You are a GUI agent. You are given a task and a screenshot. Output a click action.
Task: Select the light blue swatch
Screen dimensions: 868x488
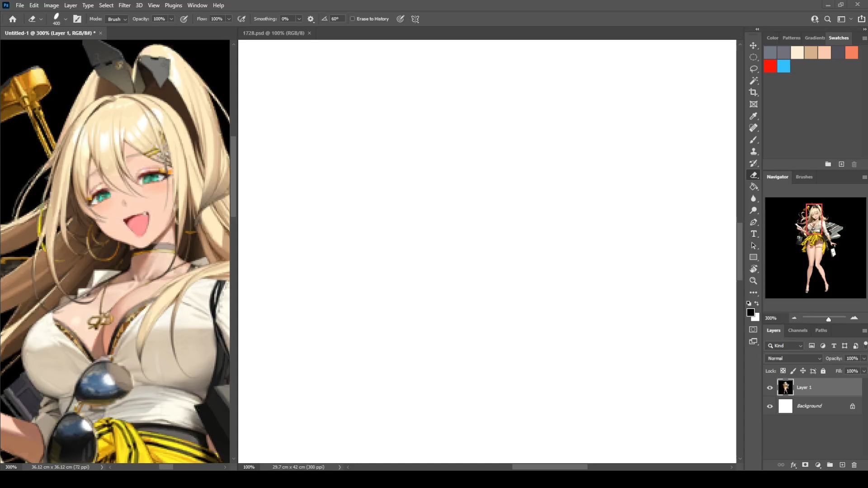coord(784,66)
